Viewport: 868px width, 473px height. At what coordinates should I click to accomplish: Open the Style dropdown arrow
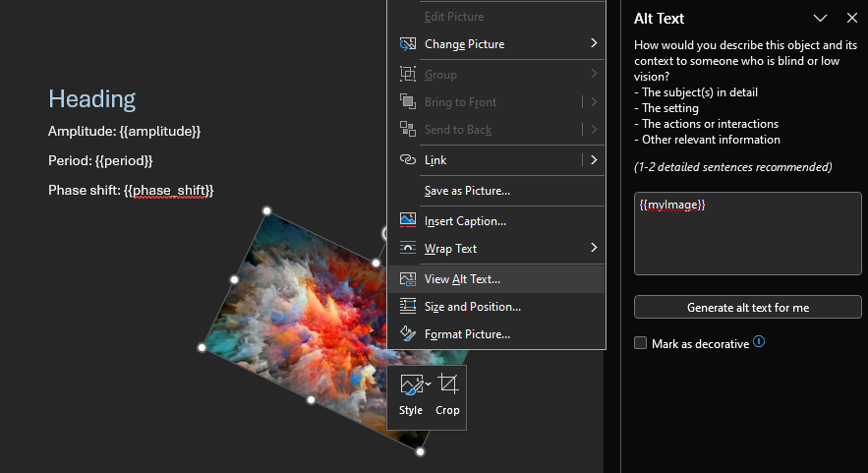pos(428,384)
